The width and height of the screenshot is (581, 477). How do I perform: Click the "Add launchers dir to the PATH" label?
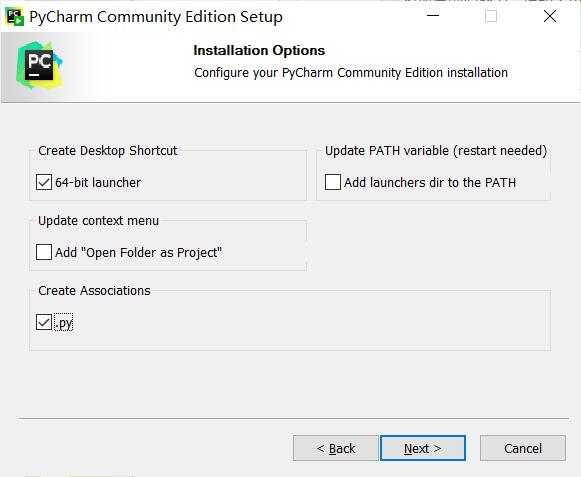430,182
